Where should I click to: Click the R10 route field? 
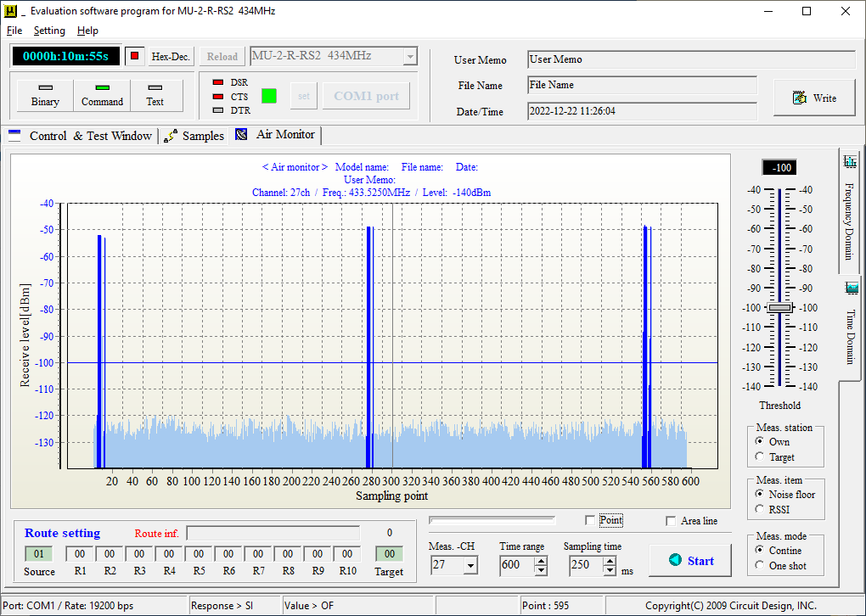click(x=347, y=553)
